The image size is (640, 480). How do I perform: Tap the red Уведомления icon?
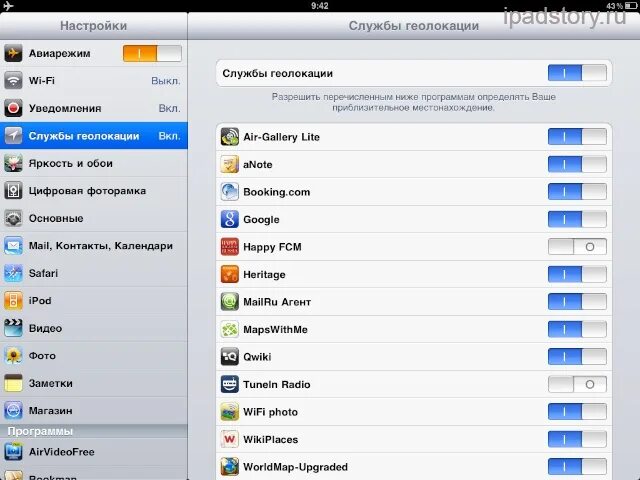pos(13,108)
